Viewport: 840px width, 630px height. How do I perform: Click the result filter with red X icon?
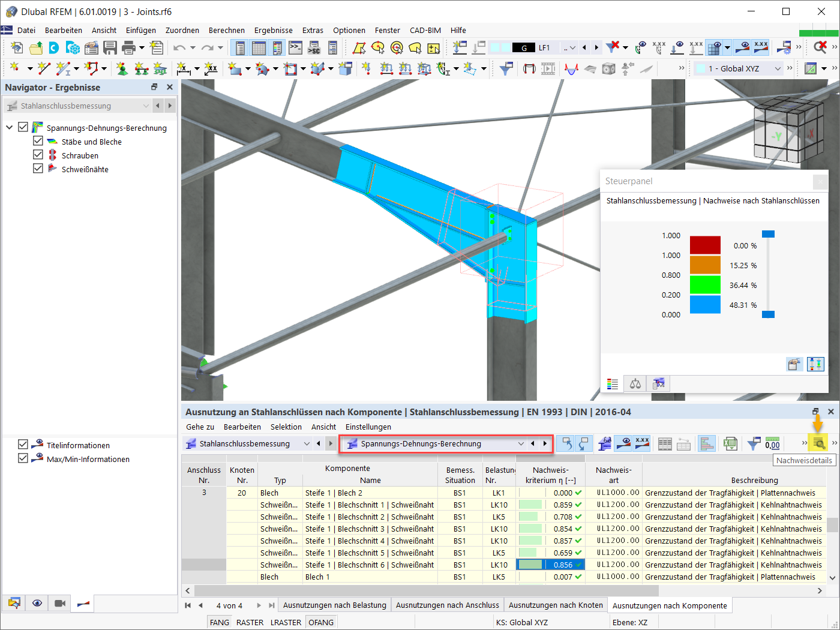pyautogui.click(x=613, y=47)
